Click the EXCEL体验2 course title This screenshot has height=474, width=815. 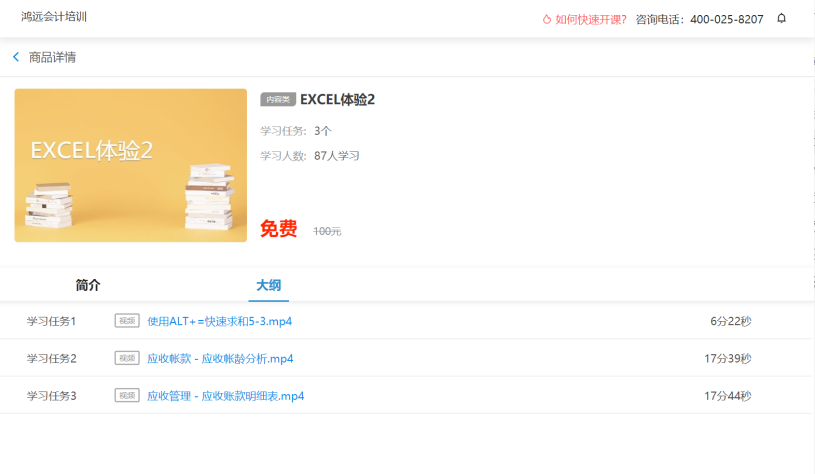pyautogui.click(x=337, y=99)
